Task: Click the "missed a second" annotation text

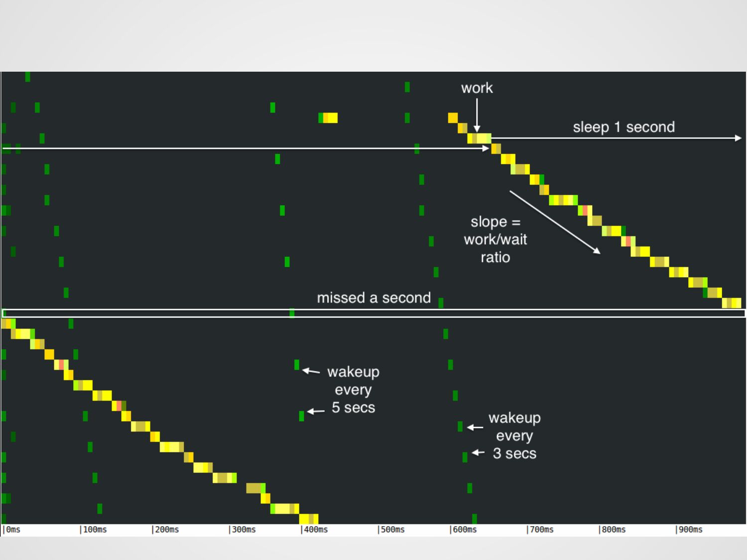Action: 373,298
